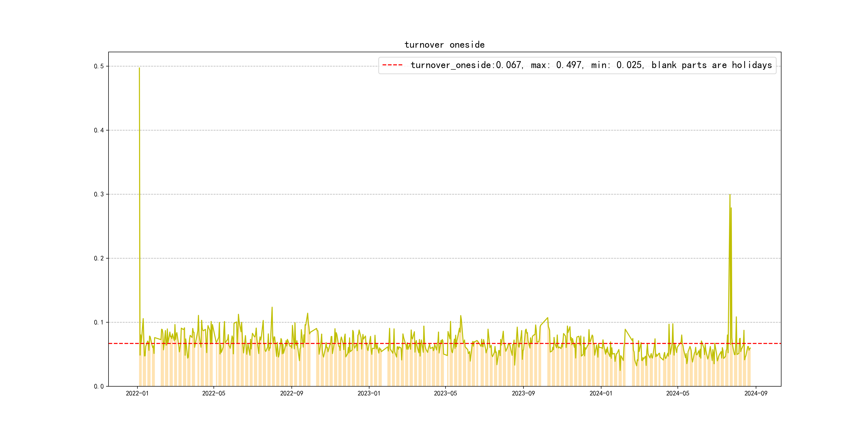Click the 0.2 y-axis tick label
Screen dimensions: 868x434
coord(99,259)
